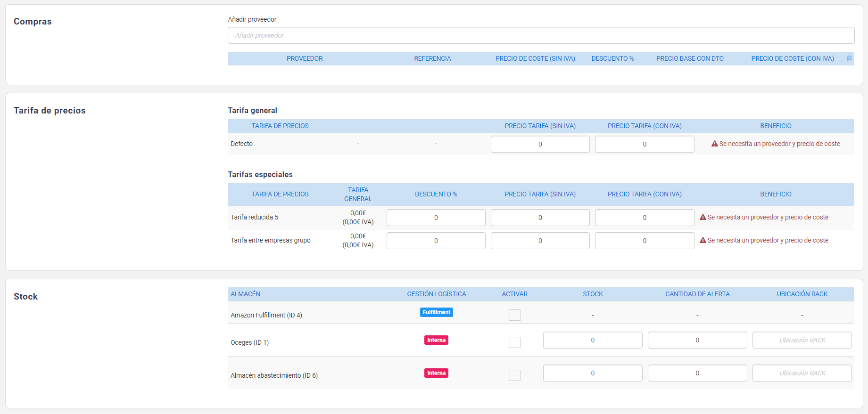Screen dimensions: 868x414
Task: Click Interna badge for Oceges warehouse
Action: (x=436, y=340)
